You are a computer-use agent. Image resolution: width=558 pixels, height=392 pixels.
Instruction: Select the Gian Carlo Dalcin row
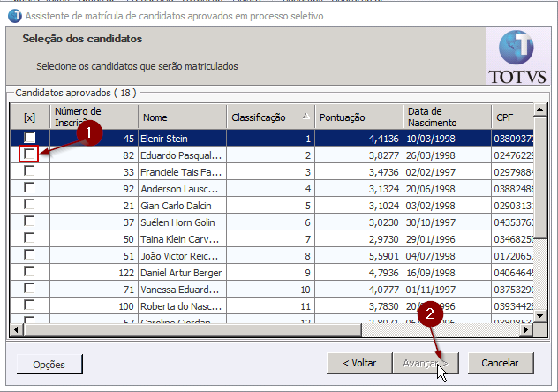tap(181, 205)
